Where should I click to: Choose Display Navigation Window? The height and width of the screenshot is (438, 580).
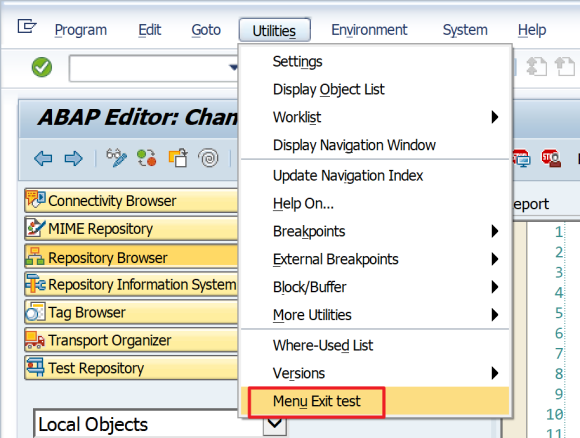pyautogui.click(x=375, y=145)
